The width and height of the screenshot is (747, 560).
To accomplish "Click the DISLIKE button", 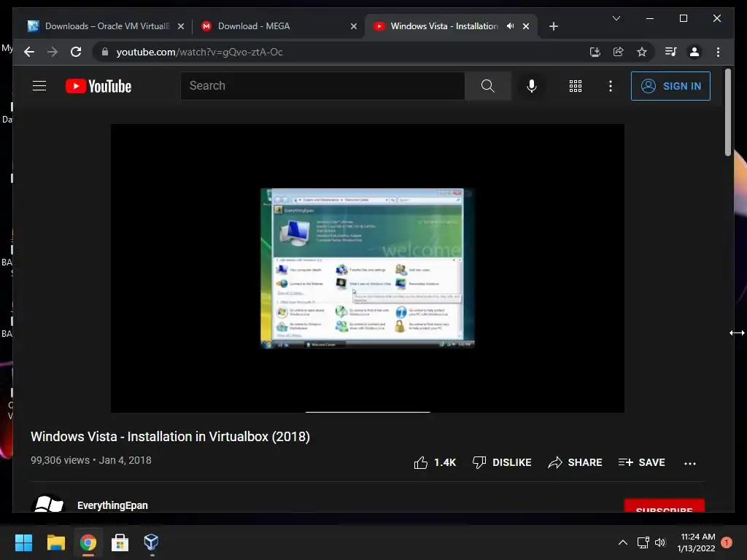I will 502,462.
